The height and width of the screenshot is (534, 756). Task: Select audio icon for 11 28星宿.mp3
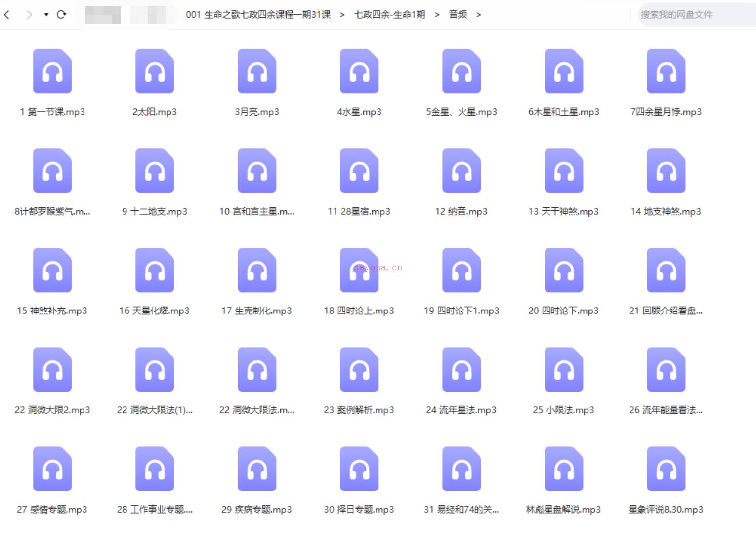tap(359, 171)
